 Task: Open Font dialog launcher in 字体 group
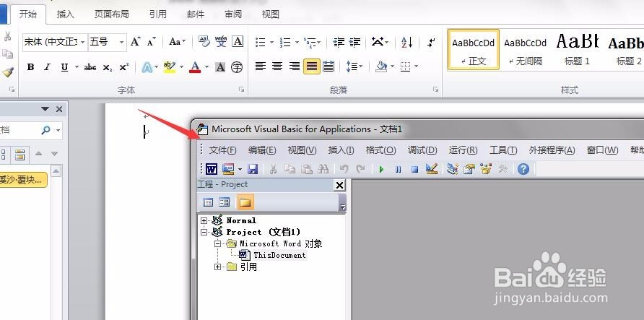[241, 89]
